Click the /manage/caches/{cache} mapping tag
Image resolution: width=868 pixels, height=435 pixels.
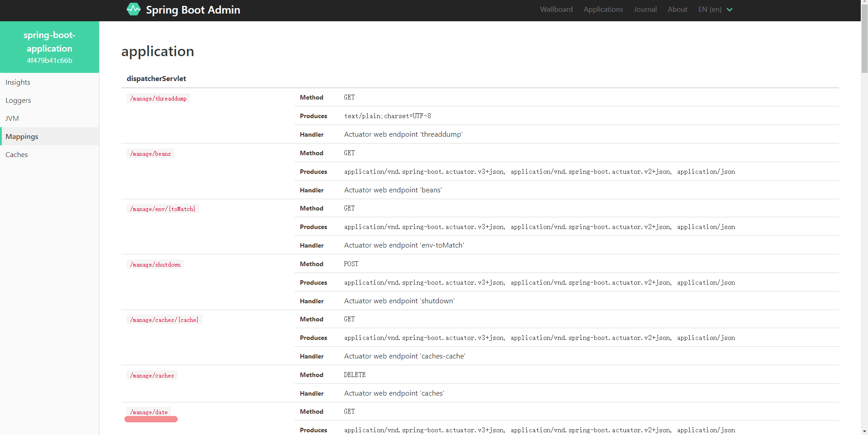click(x=164, y=320)
